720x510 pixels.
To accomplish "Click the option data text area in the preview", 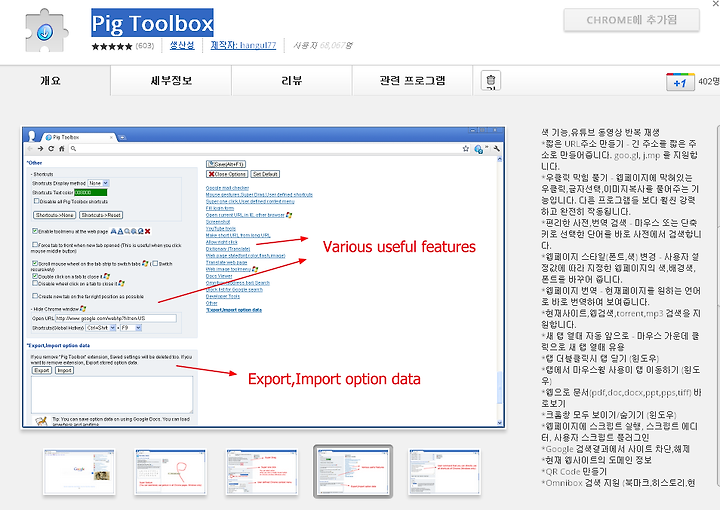I will coord(112,395).
